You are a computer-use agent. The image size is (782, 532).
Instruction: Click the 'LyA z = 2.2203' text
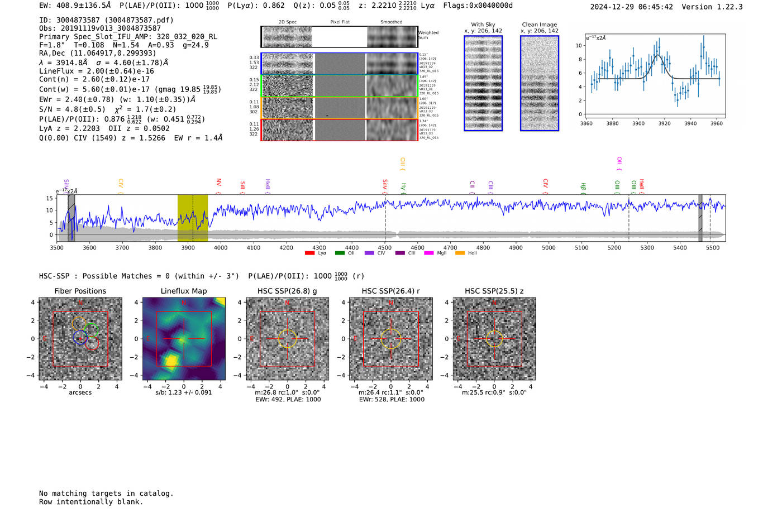(70, 128)
